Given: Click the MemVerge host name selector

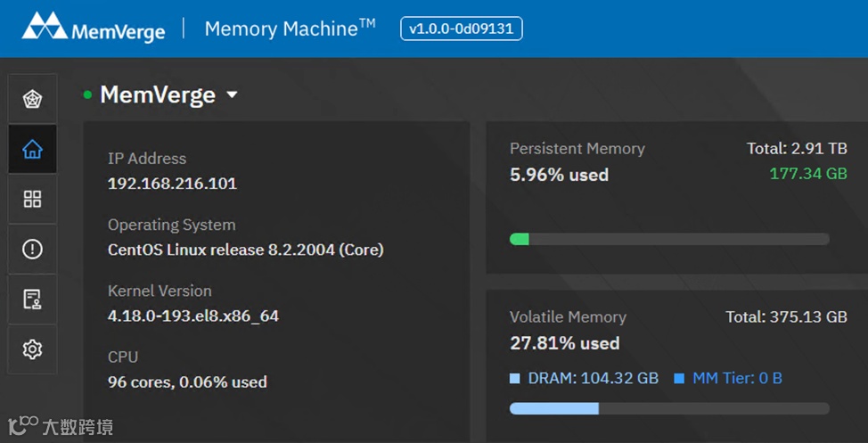Looking at the screenshot, I should pos(158,94).
